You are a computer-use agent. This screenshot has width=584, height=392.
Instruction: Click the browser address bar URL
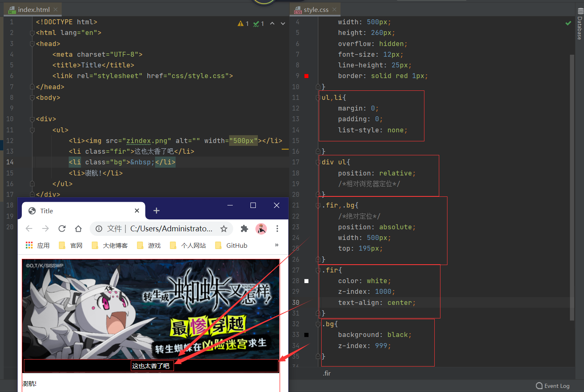click(x=171, y=229)
